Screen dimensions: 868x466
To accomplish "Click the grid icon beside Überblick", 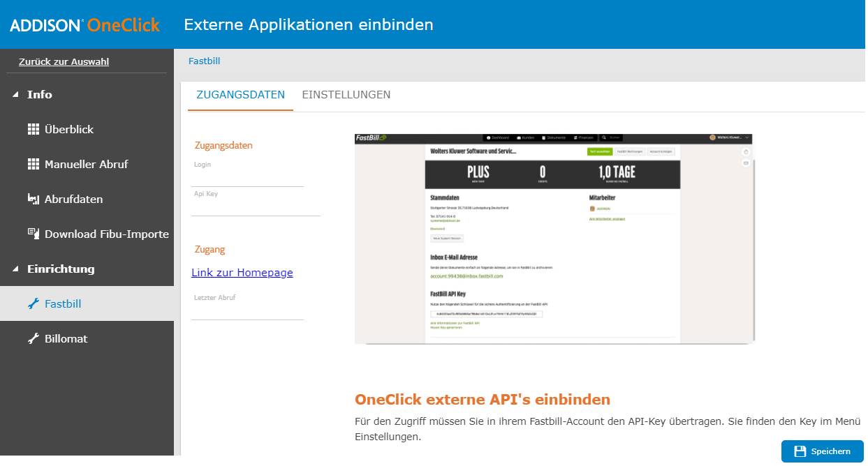I will pos(33,129).
